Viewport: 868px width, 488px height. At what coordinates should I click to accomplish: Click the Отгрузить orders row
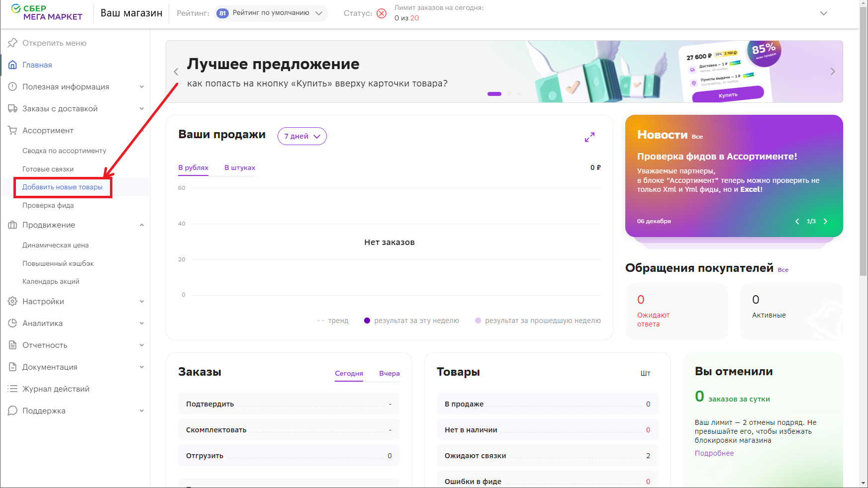click(x=289, y=455)
